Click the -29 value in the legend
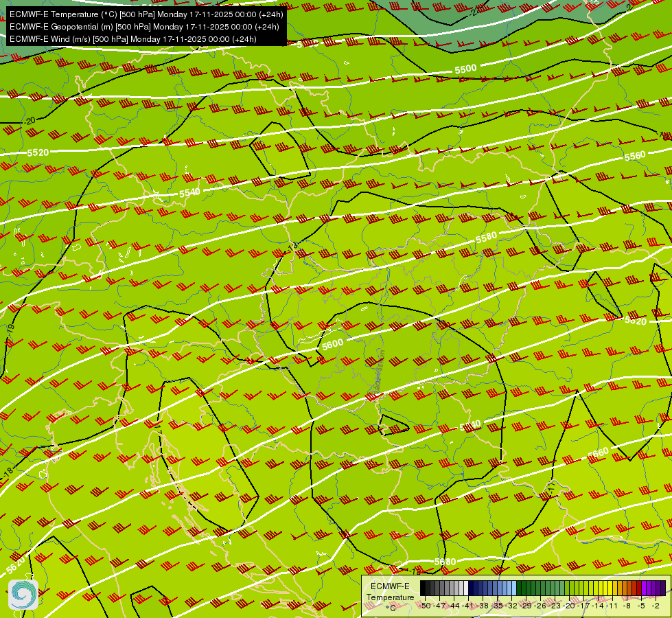Image resolution: width=672 pixels, height=618 pixels. [x=526, y=606]
